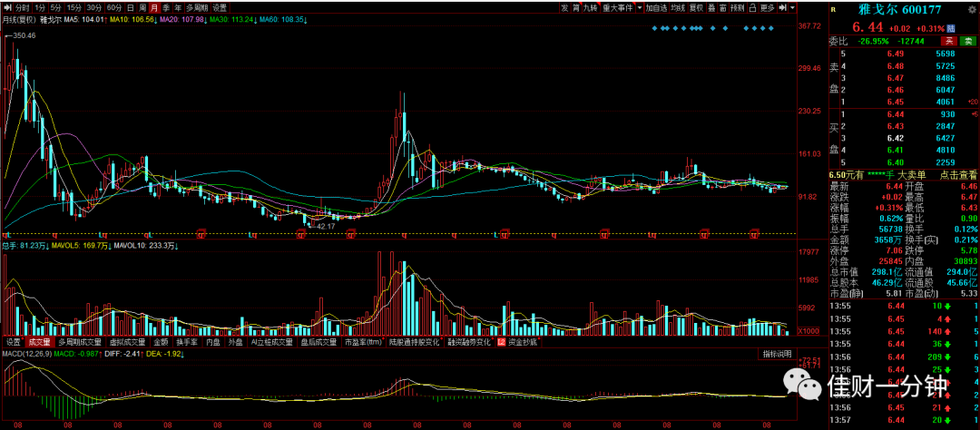
Task: Click the 窗 window toolbar icon
Action: [722, 8]
